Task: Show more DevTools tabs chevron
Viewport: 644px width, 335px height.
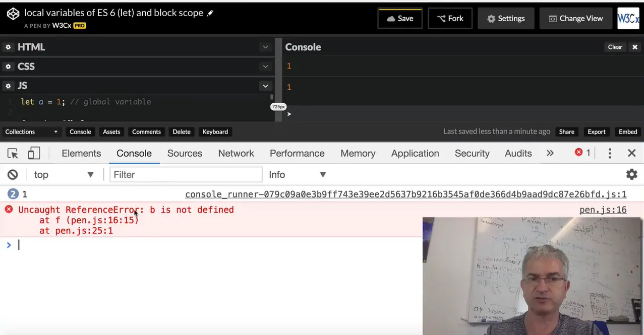Action: pyautogui.click(x=550, y=153)
